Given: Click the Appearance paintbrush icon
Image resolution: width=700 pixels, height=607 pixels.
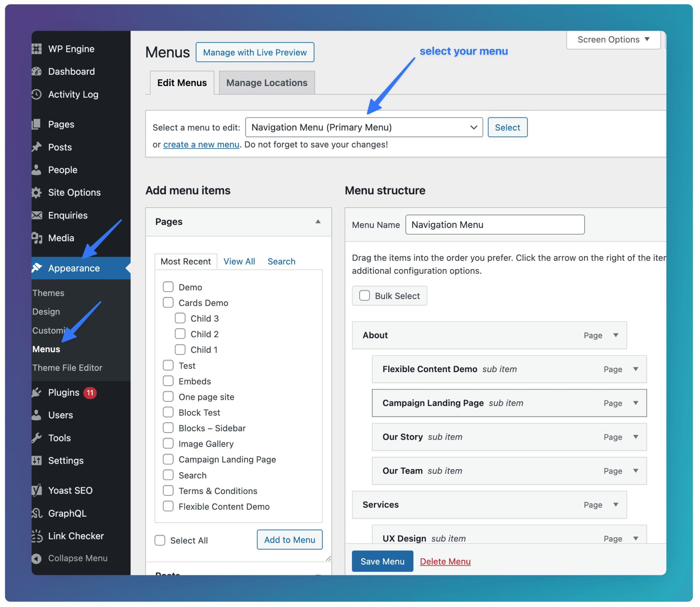Looking at the screenshot, I should (37, 268).
